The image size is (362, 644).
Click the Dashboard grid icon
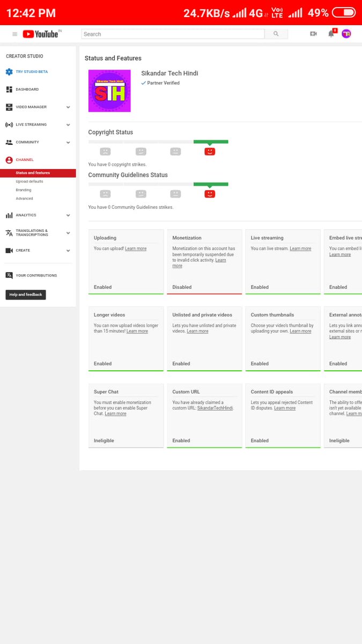click(x=9, y=89)
